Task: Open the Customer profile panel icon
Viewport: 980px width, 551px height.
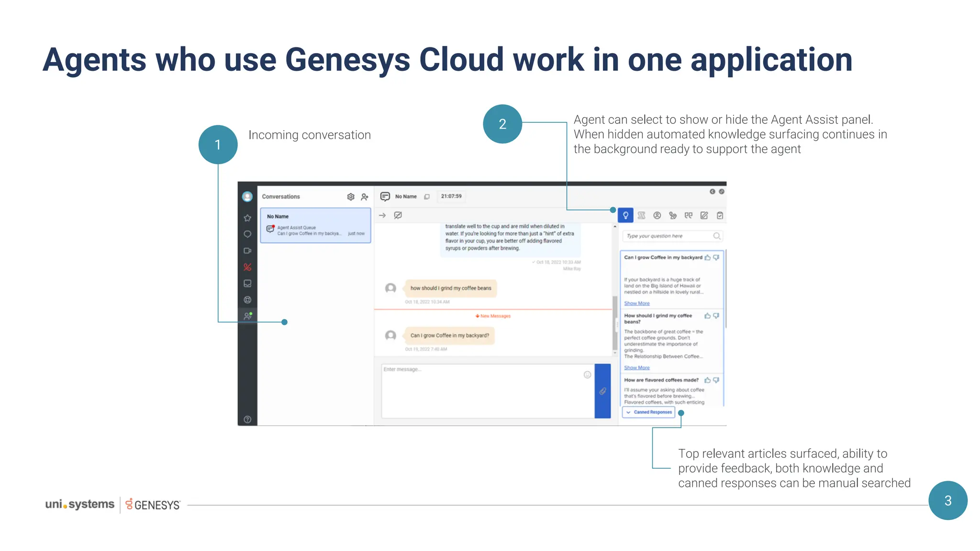Action: pos(657,216)
